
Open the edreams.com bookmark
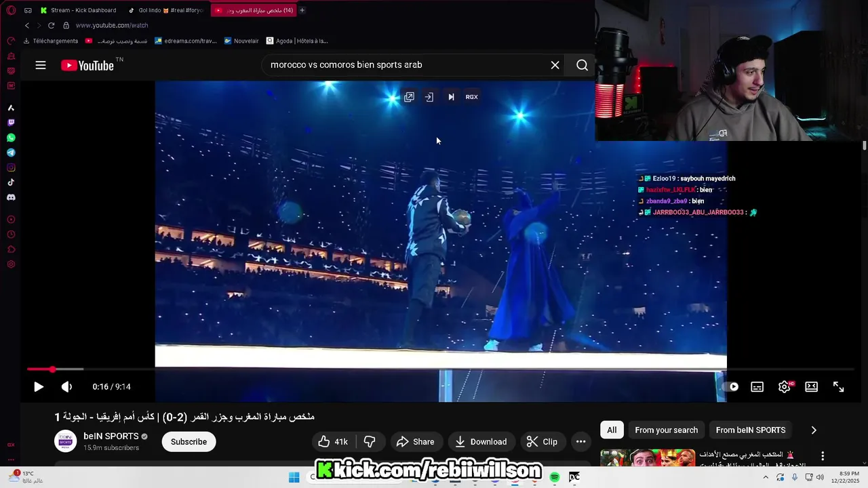click(x=185, y=41)
